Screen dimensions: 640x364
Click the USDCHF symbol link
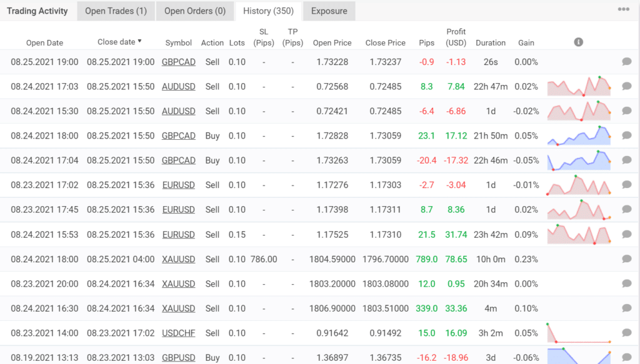178,333
